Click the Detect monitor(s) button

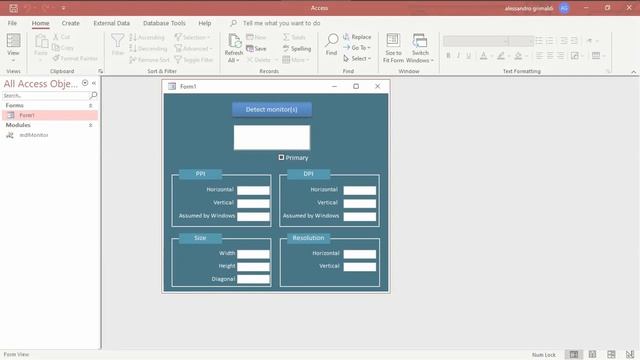[x=272, y=109]
